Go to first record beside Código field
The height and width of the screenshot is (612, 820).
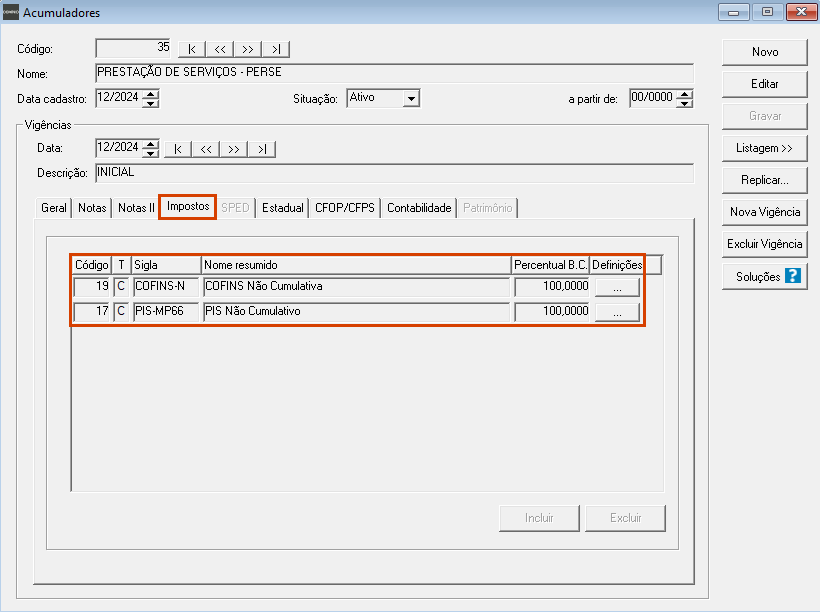tap(192, 49)
